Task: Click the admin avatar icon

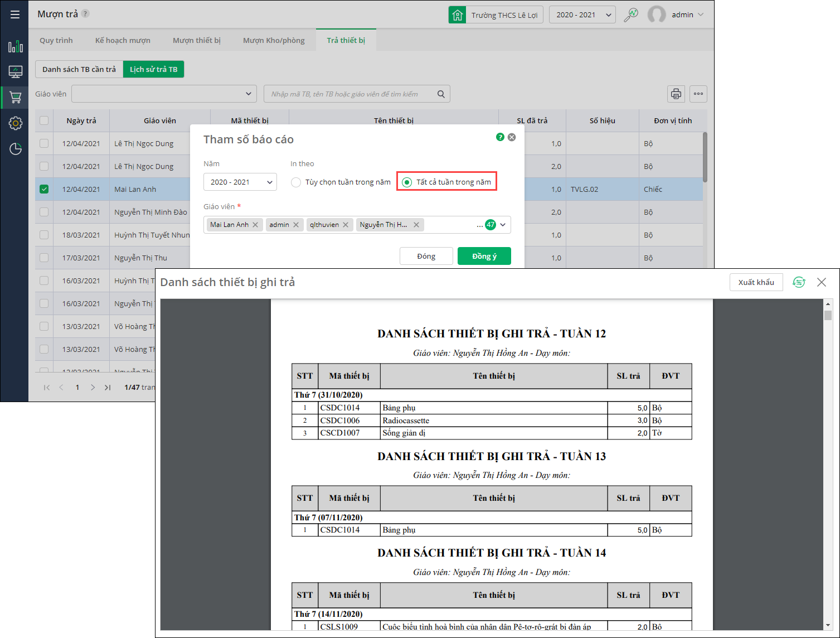Action: (657, 14)
